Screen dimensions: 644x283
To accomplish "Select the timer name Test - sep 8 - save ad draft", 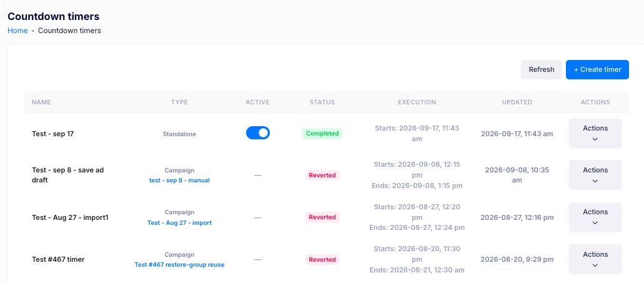I will [67, 175].
